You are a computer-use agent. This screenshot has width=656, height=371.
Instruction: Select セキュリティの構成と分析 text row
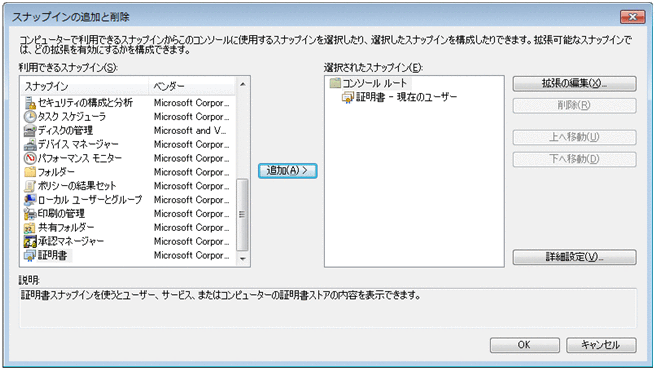point(85,102)
